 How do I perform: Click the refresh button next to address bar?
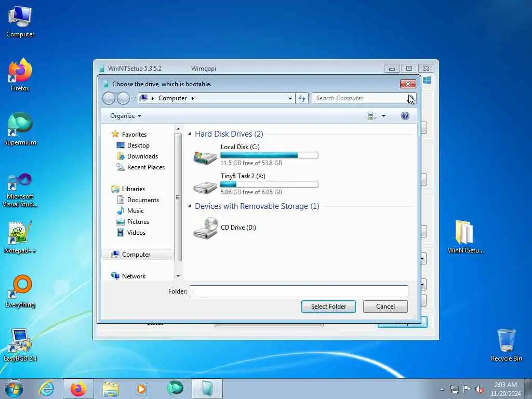302,98
